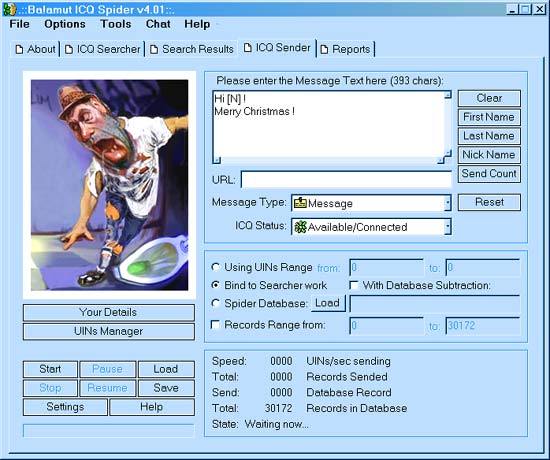This screenshot has height=460, width=550.
Task: Click the Message envelope icon in Message Type
Action: point(300,203)
